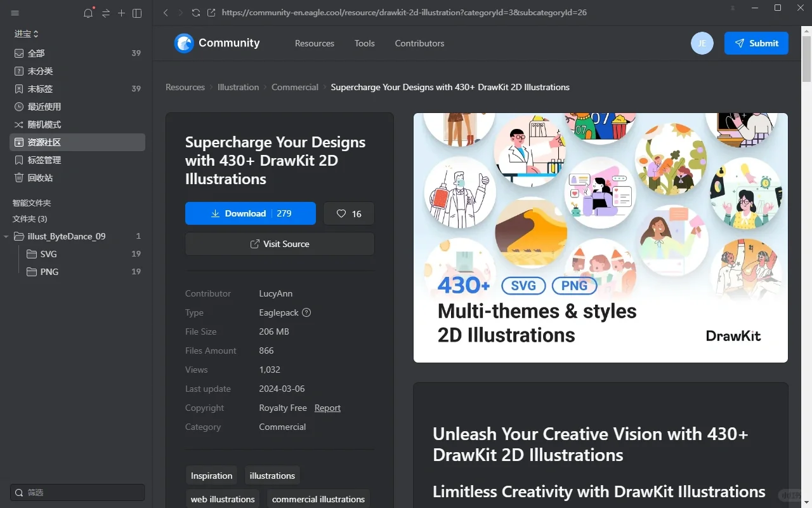812x508 pixels.
Task: Open the Contributors menu
Action: point(419,43)
